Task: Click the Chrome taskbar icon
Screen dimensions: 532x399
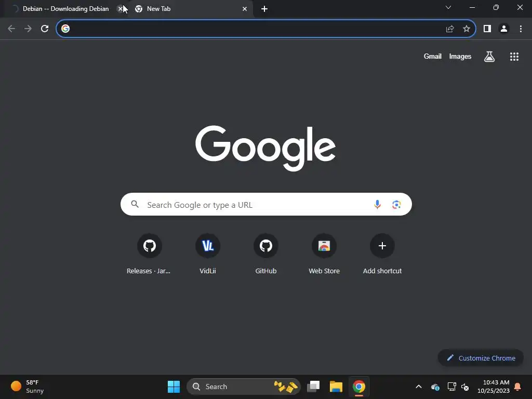Action: tap(358, 387)
